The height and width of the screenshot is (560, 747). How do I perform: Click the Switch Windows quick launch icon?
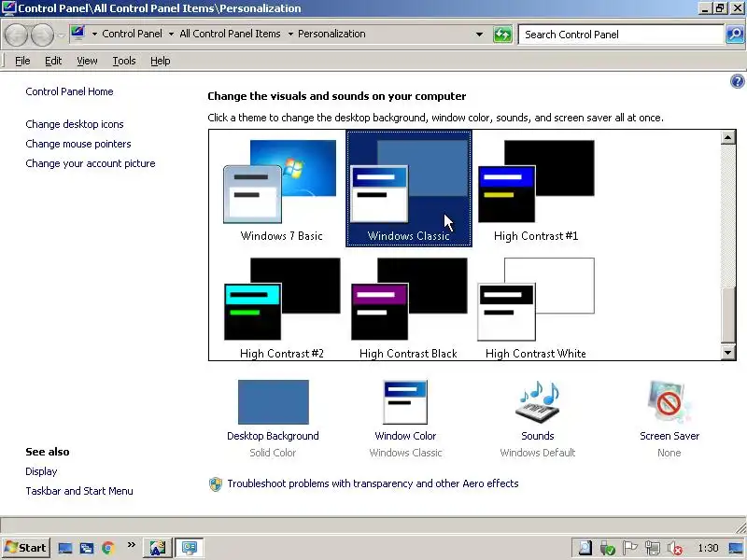(x=87, y=548)
